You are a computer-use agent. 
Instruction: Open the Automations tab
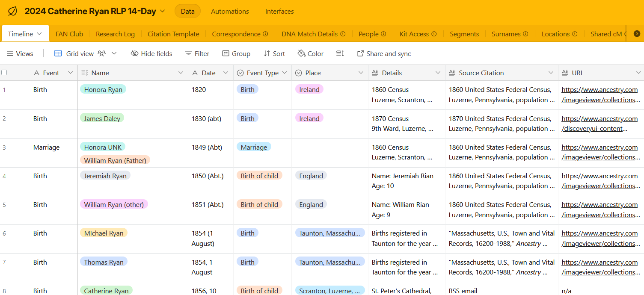[x=230, y=12]
